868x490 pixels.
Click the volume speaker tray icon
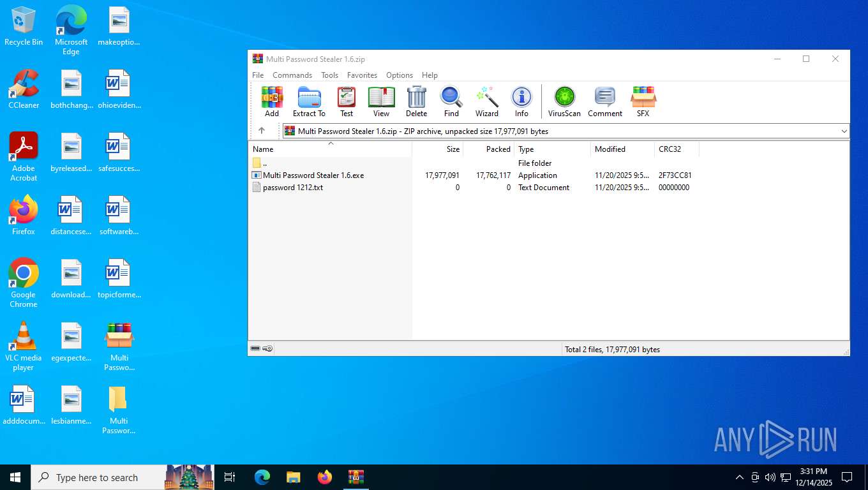pos(770,477)
